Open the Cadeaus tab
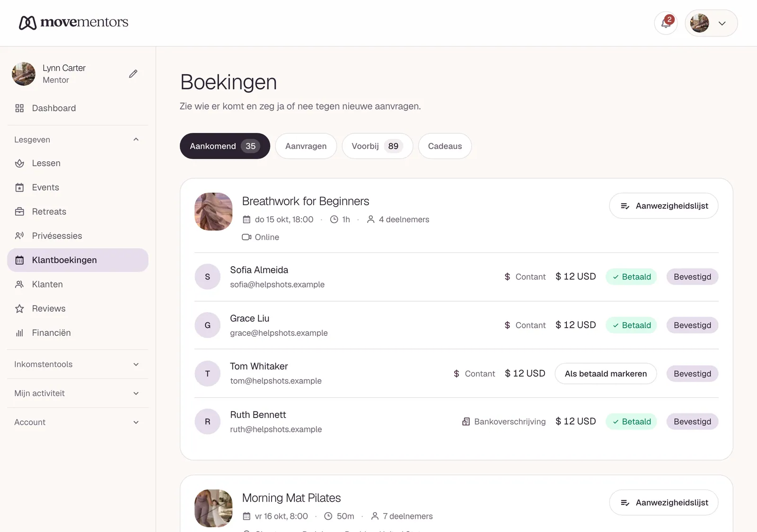 tap(445, 146)
